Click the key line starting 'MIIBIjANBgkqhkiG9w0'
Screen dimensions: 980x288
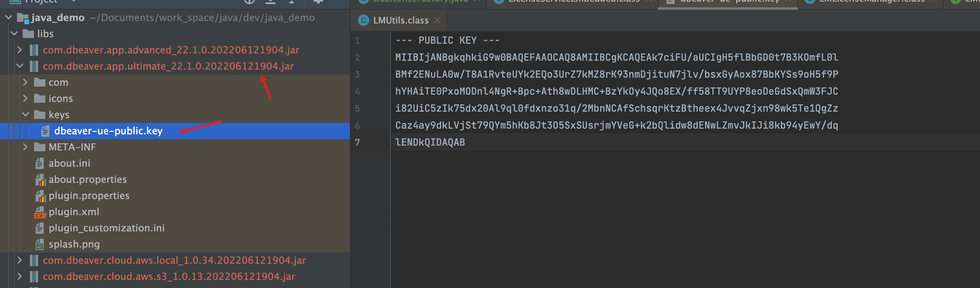[x=617, y=57]
